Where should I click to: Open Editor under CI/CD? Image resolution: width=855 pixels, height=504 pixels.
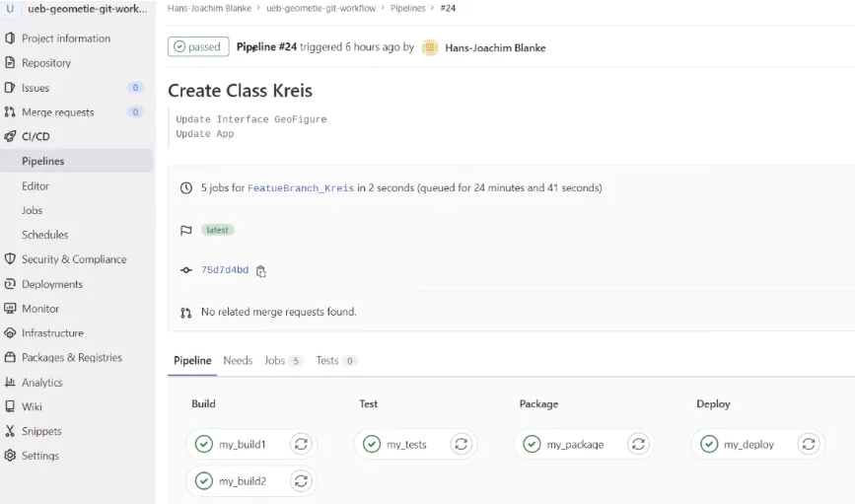tap(36, 186)
